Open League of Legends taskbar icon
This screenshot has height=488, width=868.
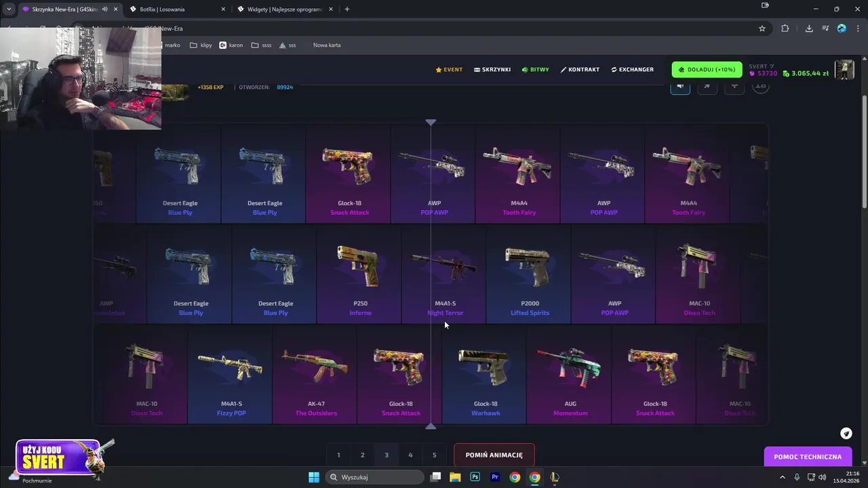[555, 477]
